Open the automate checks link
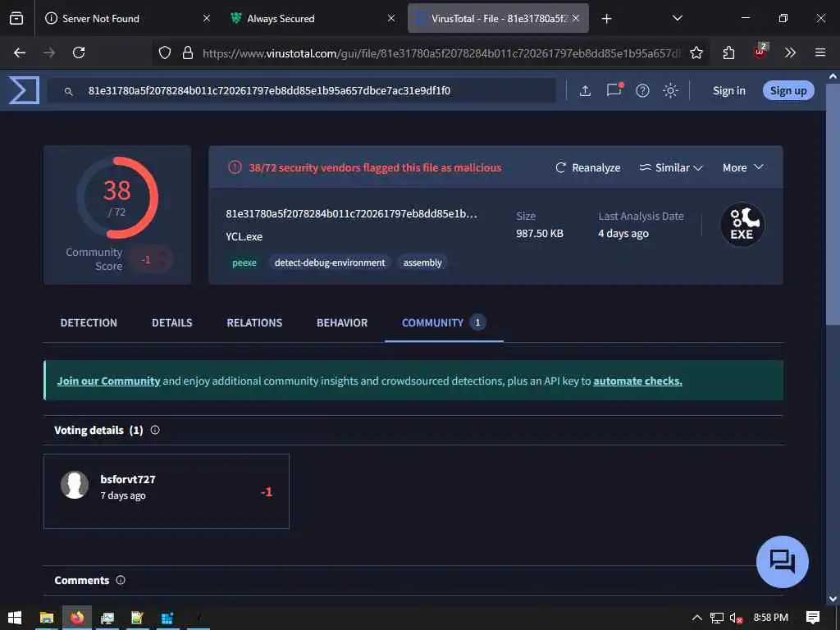The width and height of the screenshot is (840, 630). [x=637, y=381]
